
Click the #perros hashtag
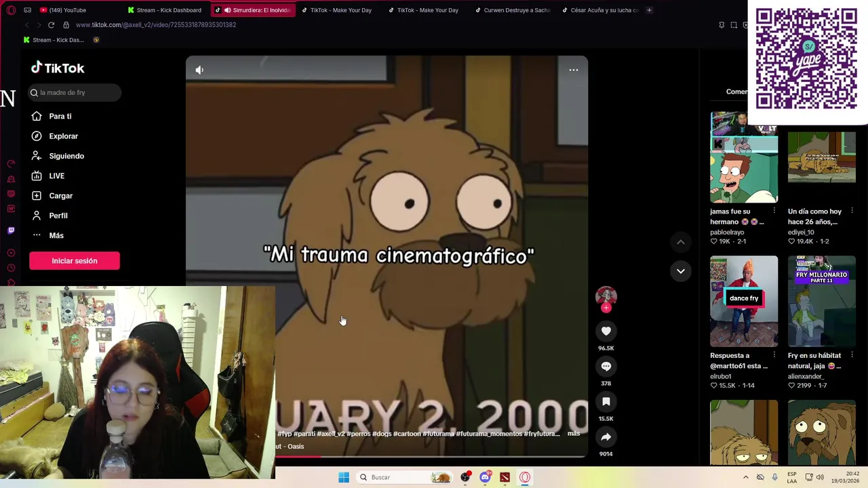click(x=359, y=434)
